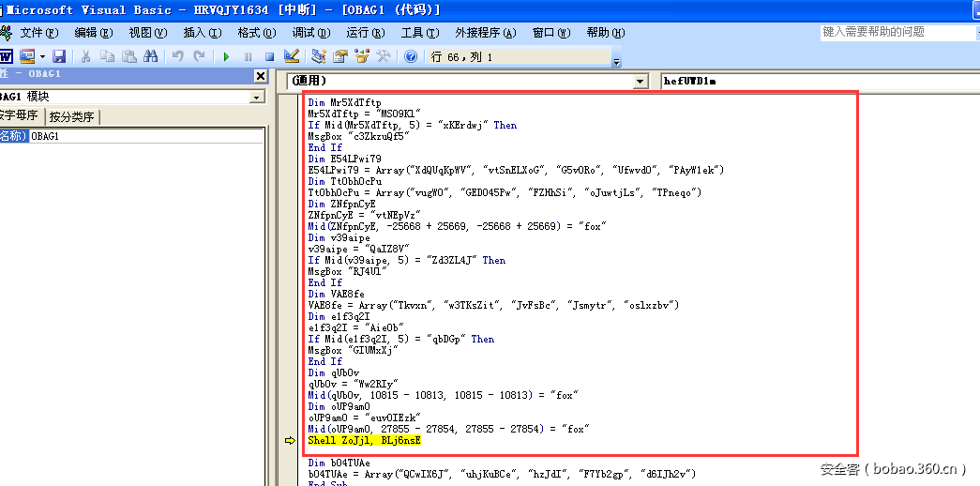Viewport: 980px width, 486px height.
Task: Click the Find binoculars icon
Action: [x=151, y=56]
